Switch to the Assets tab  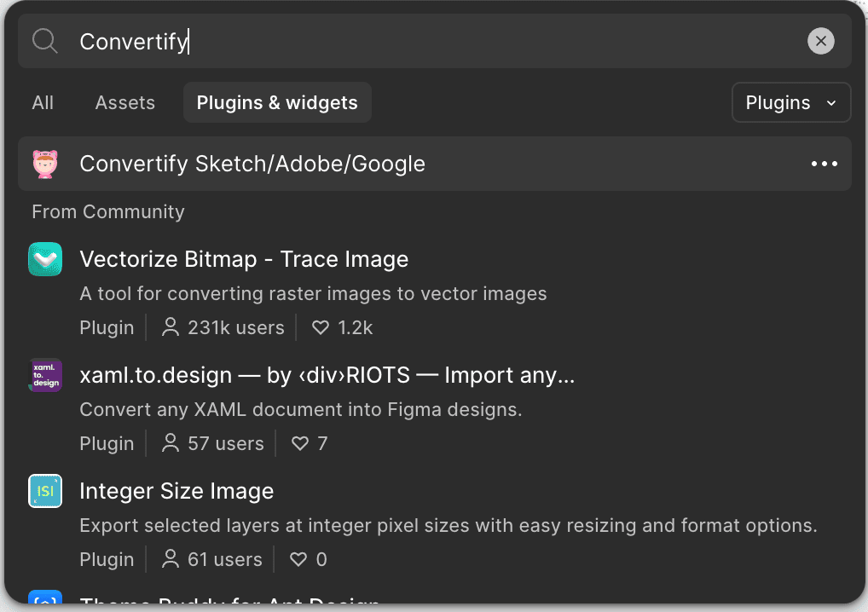click(x=125, y=103)
